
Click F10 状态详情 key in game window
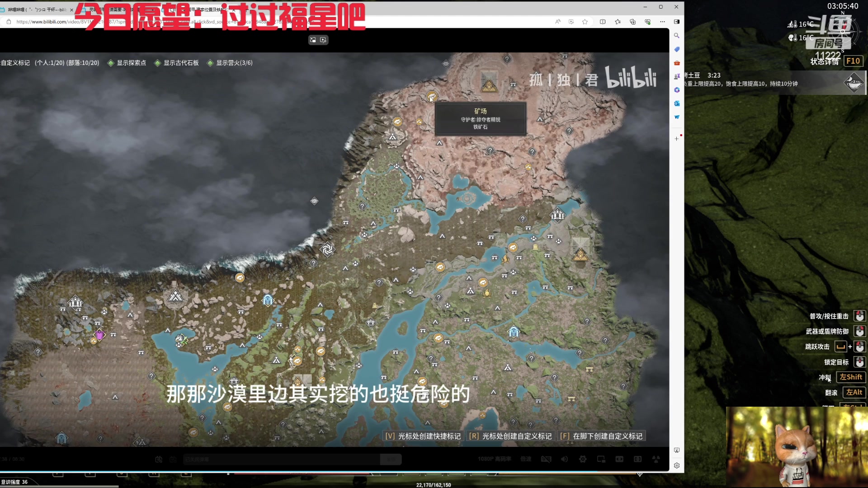[853, 61]
